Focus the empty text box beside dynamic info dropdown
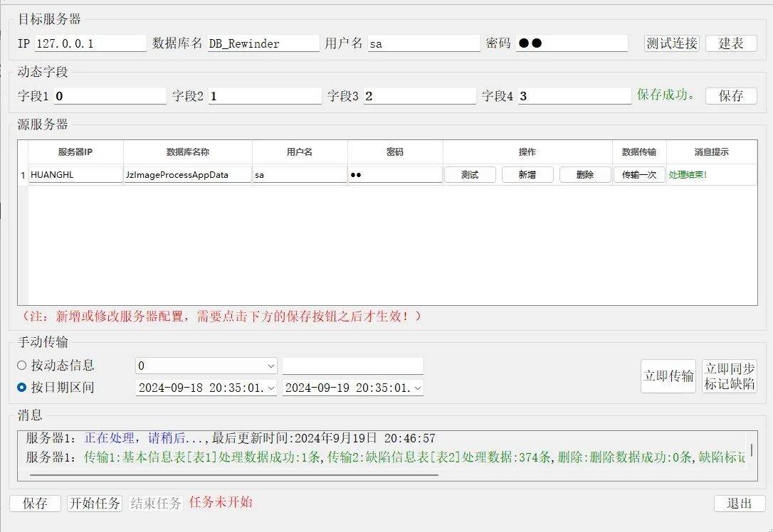The width and height of the screenshot is (773, 532). (353, 366)
